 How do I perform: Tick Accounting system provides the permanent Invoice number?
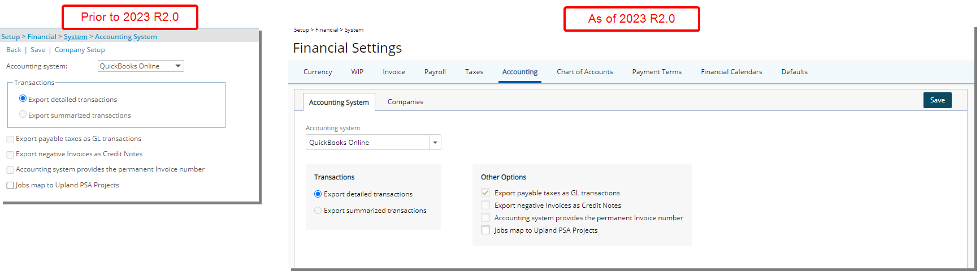(x=485, y=218)
